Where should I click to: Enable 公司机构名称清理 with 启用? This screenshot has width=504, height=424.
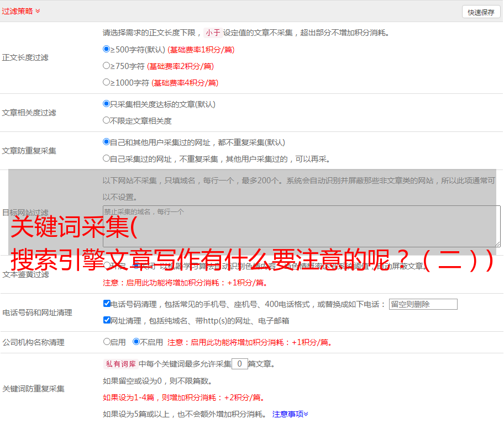click(x=107, y=342)
